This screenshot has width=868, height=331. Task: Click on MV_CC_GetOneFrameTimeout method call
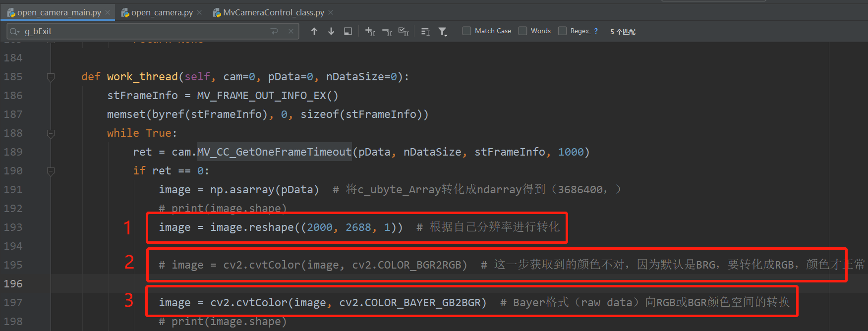click(x=275, y=152)
